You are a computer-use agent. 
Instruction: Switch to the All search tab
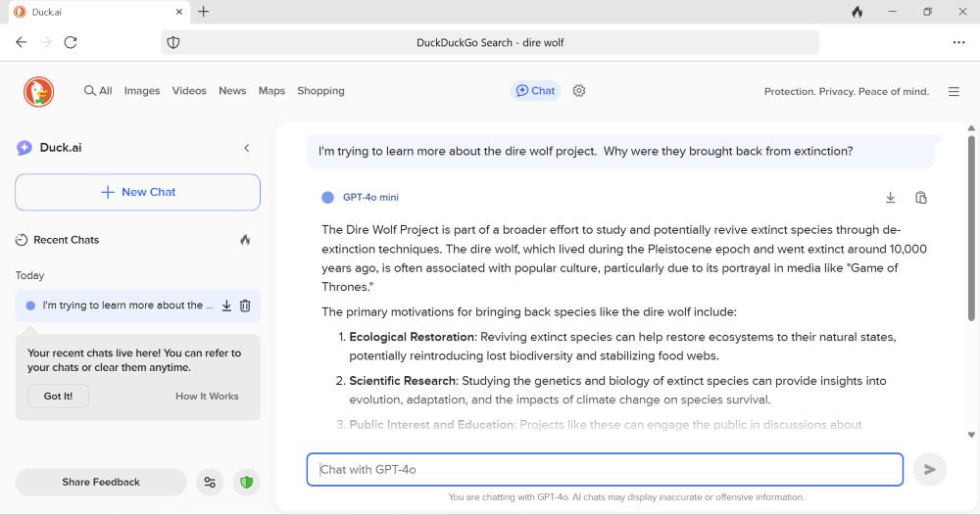(98, 91)
